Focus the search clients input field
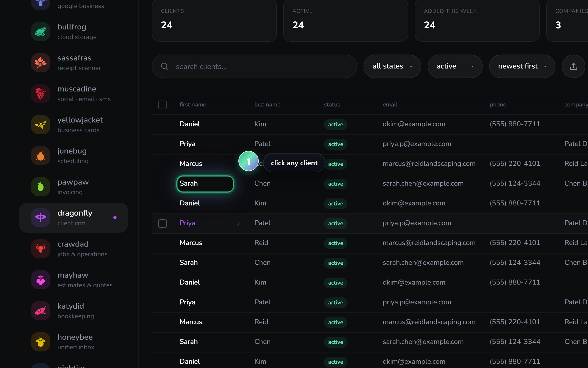 254,66
